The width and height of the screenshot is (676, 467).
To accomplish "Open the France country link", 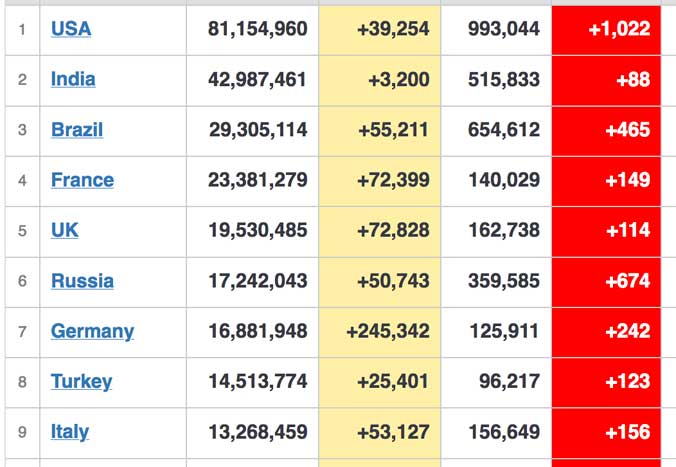I will [82, 180].
